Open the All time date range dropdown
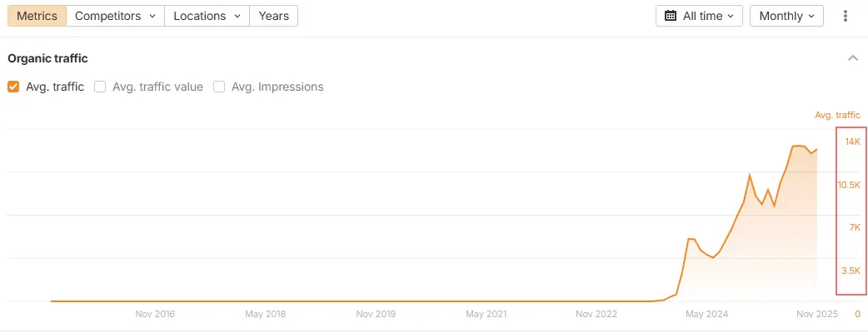Image resolution: width=868 pixels, height=333 pixels. (x=699, y=16)
